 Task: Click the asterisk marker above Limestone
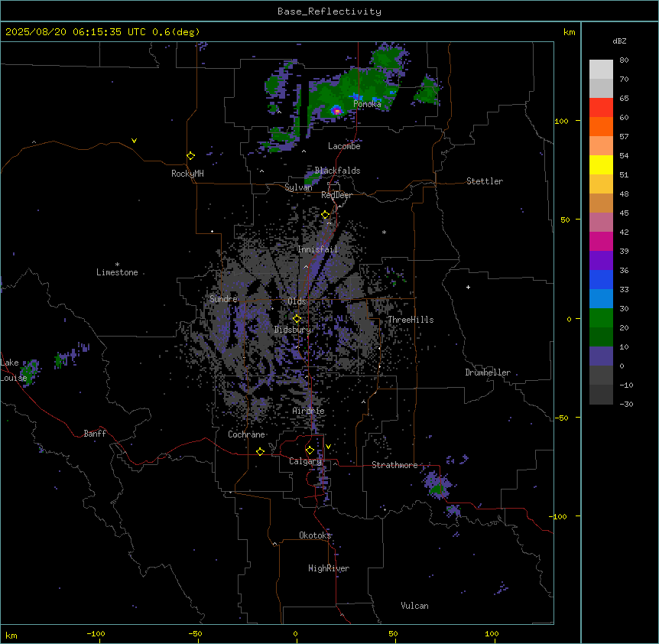(x=117, y=265)
